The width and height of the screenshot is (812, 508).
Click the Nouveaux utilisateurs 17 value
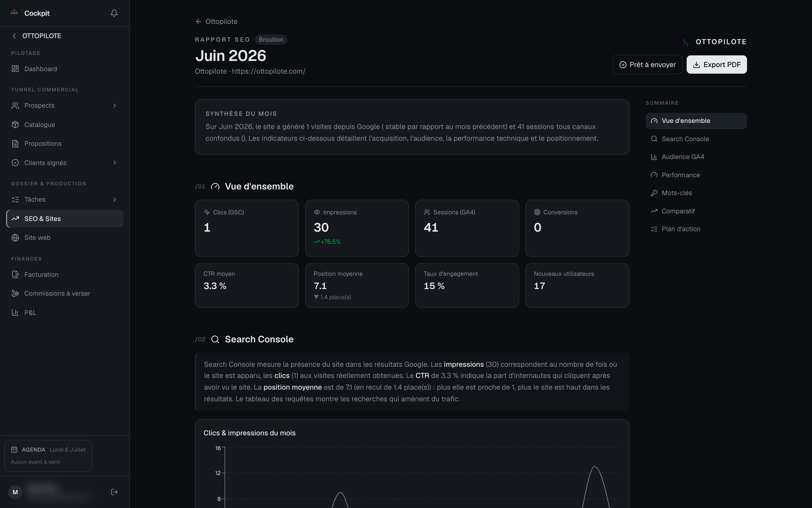(x=539, y=286)
